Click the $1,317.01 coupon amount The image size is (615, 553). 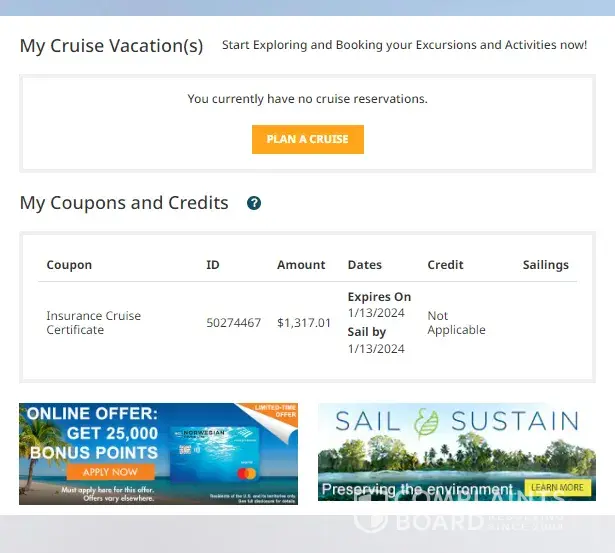tap(304, 323)
